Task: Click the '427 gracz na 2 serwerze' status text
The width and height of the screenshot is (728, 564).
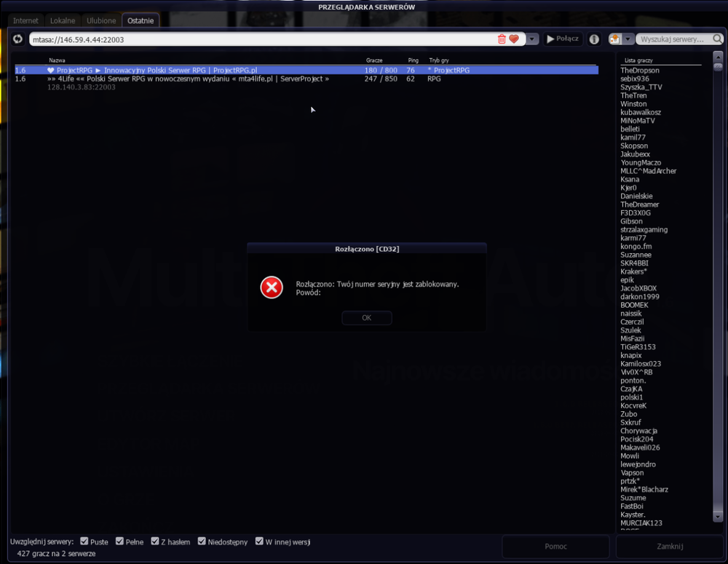Action: [x=56, y=554]
